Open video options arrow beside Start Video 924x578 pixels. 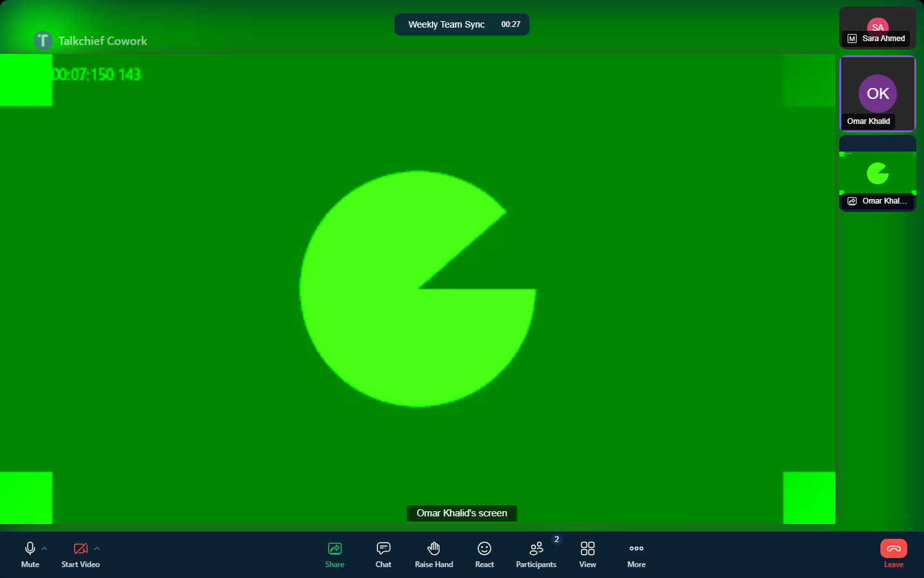point(97,548)
